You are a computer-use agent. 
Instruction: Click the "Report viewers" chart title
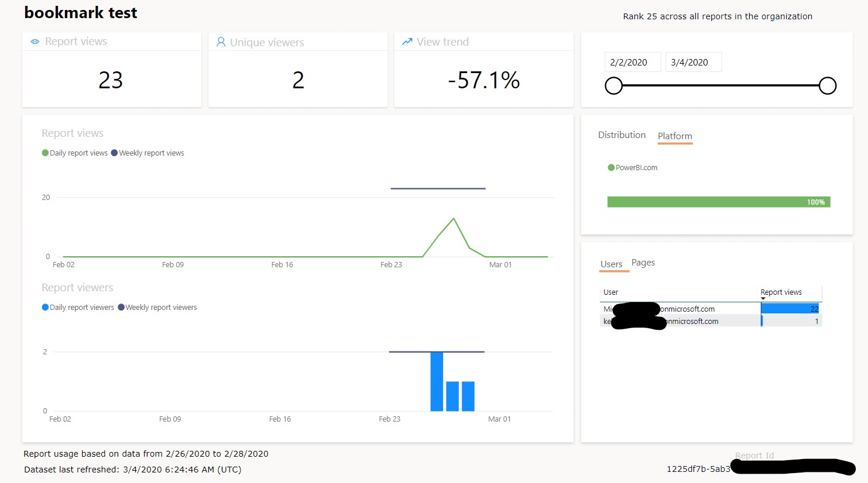[77, 288]
